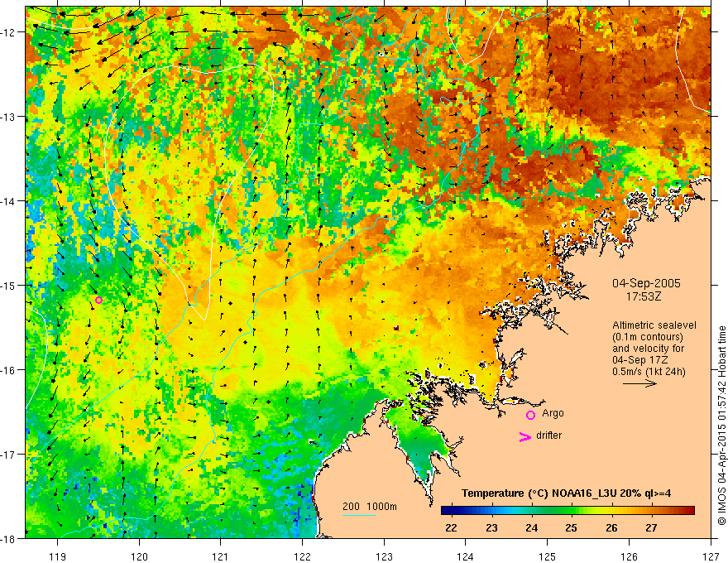Click the '04-Sep-2005' date text
Screen dimensions: 728x563
(x=646, y=283)
